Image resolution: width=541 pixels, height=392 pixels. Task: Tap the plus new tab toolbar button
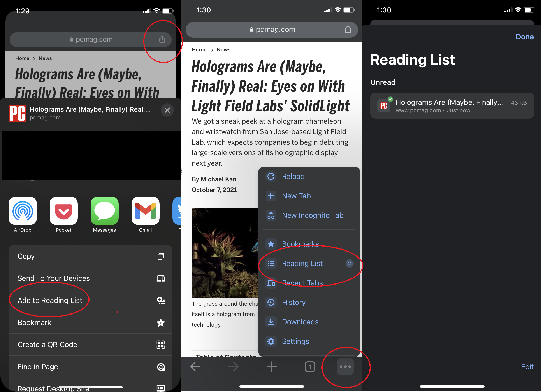click(x=272, y=367)
